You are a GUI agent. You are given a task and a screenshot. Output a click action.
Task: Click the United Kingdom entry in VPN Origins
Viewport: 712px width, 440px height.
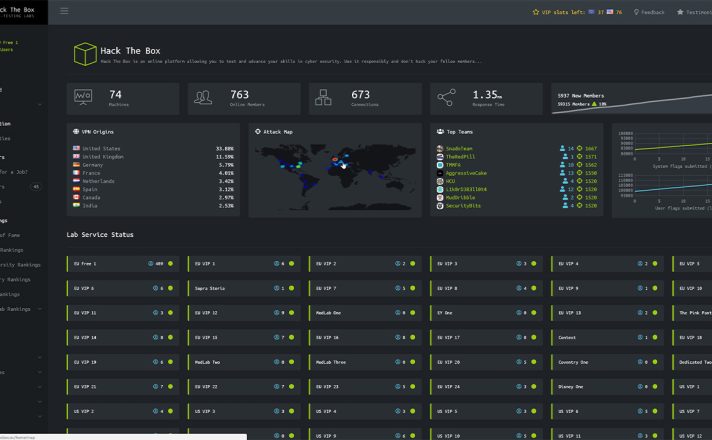pos(153,157)
